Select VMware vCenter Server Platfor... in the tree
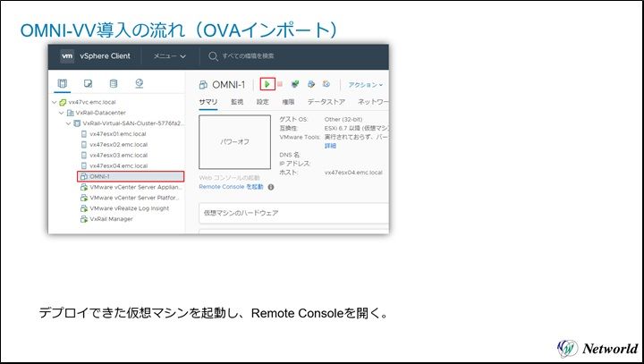Viewport: 644px width, 364px height. click(x=135, y=198)
